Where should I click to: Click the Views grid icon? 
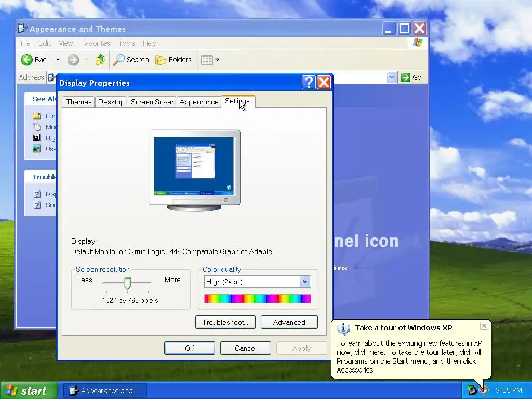coord(207,60)
